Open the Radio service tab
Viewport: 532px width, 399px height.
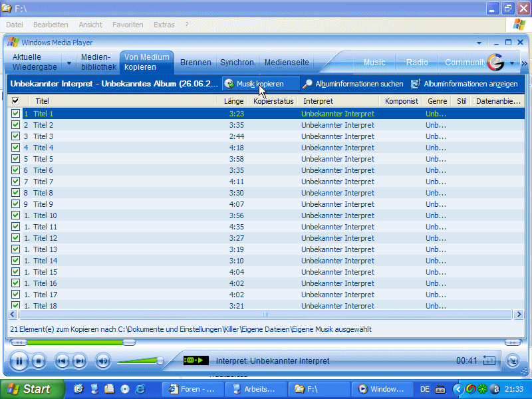click(417, 63)
